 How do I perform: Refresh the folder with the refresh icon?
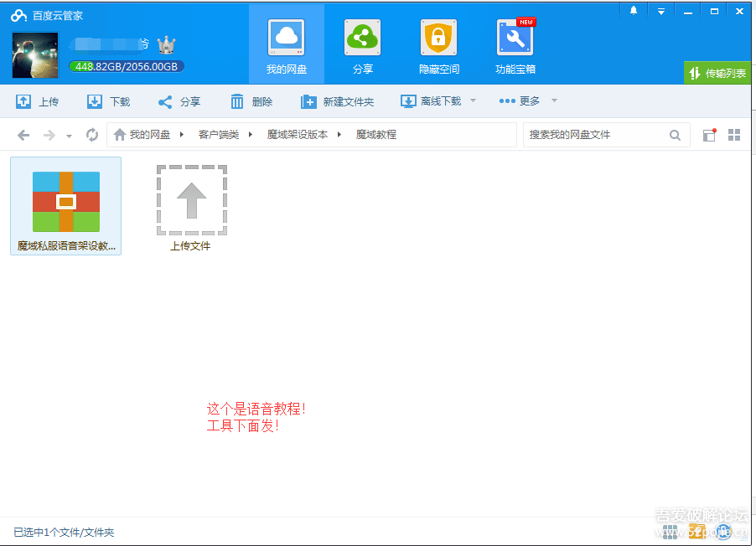[x=92, y=134]
